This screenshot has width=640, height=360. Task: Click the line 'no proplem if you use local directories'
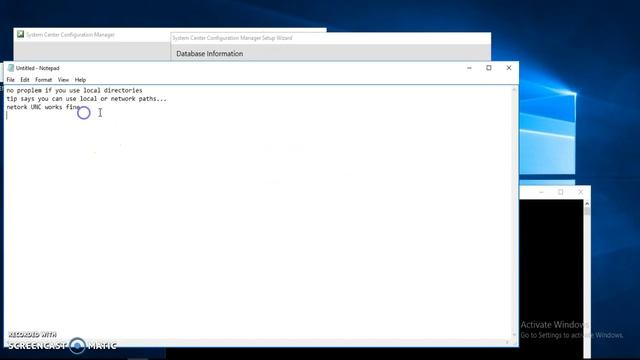point(74,90)
